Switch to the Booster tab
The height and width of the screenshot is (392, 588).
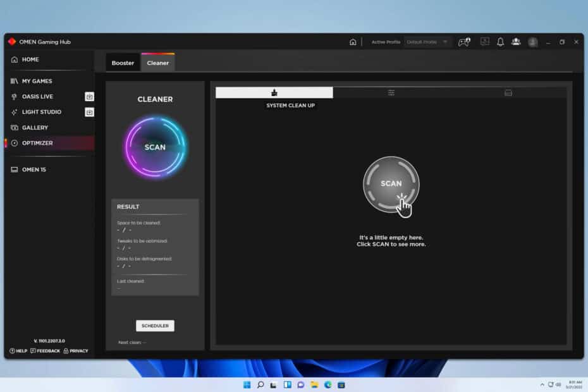122,62
